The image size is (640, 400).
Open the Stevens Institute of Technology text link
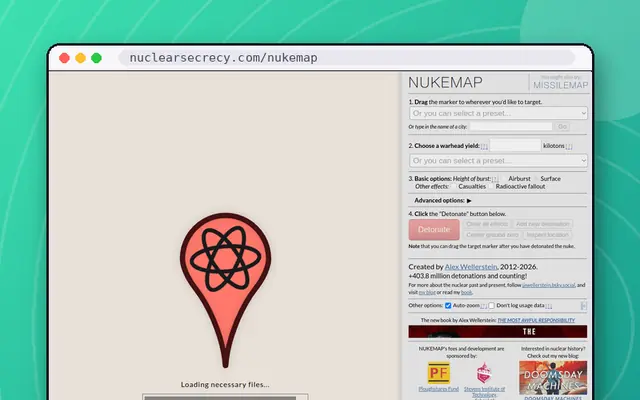484,392
